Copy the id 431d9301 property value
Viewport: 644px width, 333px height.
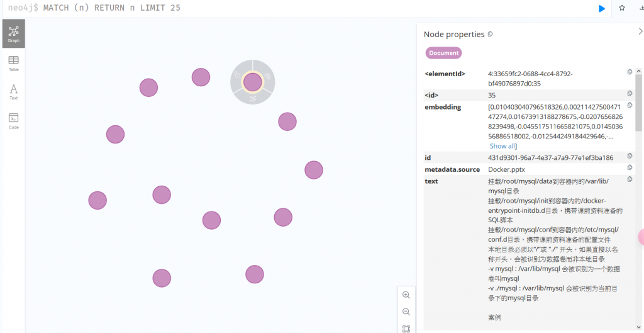(630, 156)
